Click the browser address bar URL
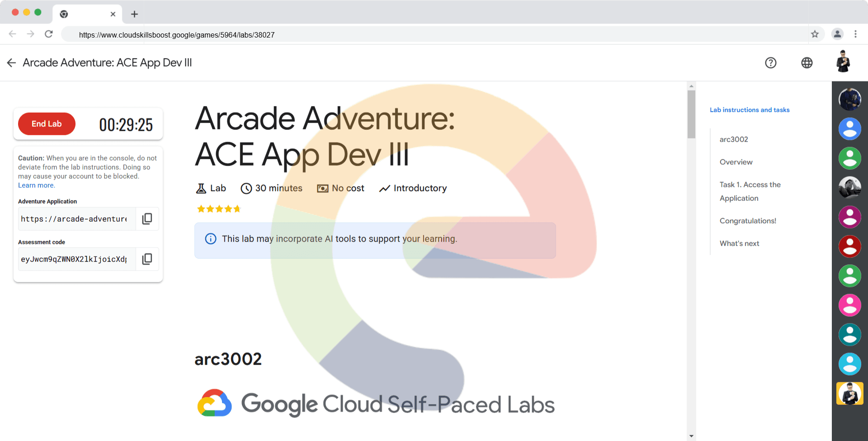The width and height of the screenshot is (868, 441). point(176,35)
